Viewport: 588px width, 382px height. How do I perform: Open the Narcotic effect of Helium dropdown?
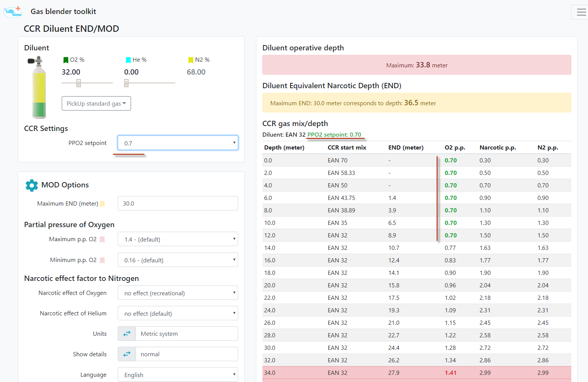tap(178, 313)
